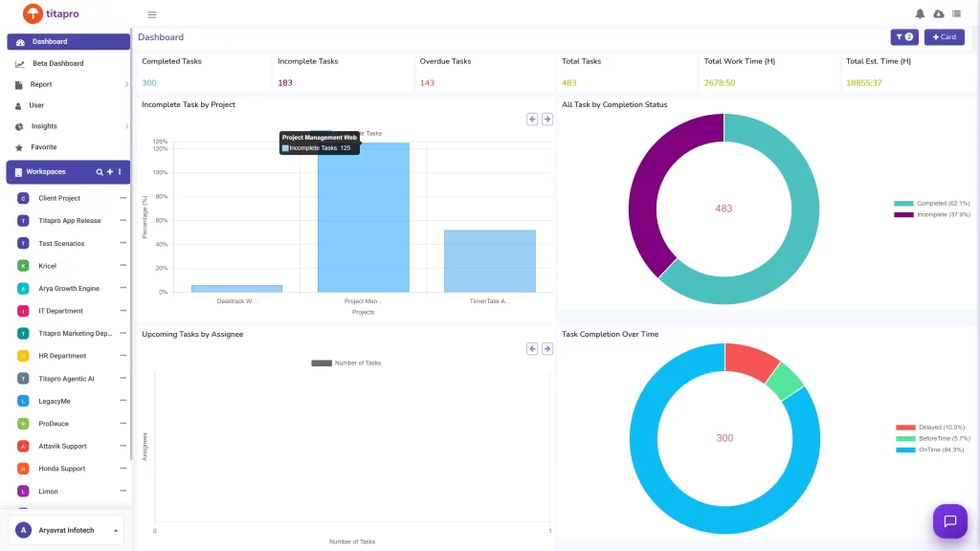Open options dots for Test Scenarios
Viewport: 980px width, 551px height.
point(123,243)
